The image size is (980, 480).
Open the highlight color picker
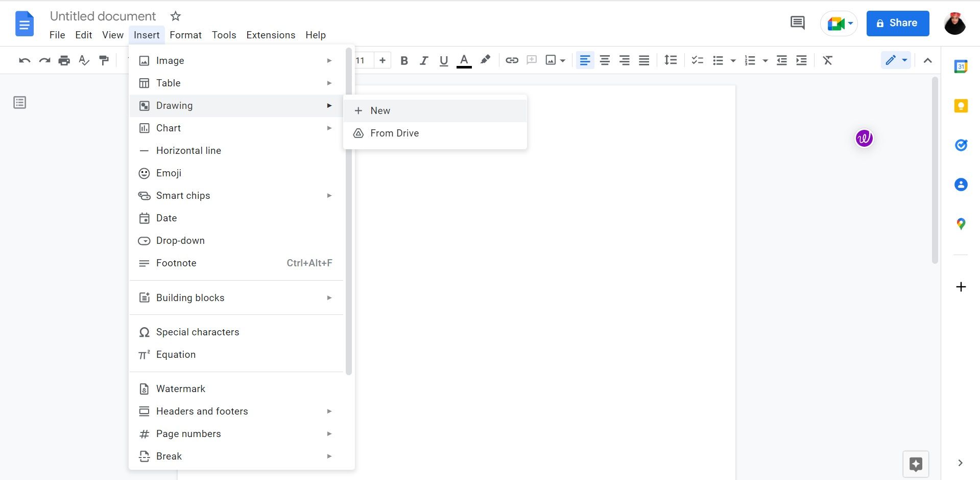(485, 60)
